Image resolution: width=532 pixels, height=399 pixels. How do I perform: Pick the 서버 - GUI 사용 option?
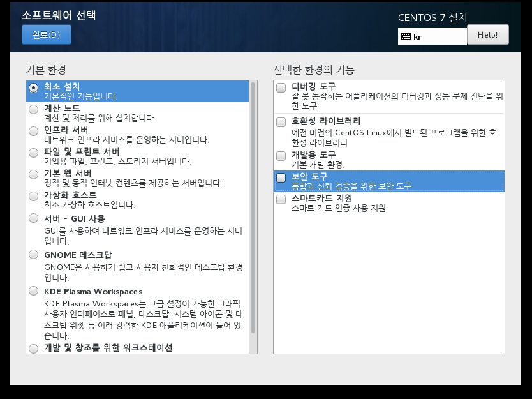click(x=34, y=218)
